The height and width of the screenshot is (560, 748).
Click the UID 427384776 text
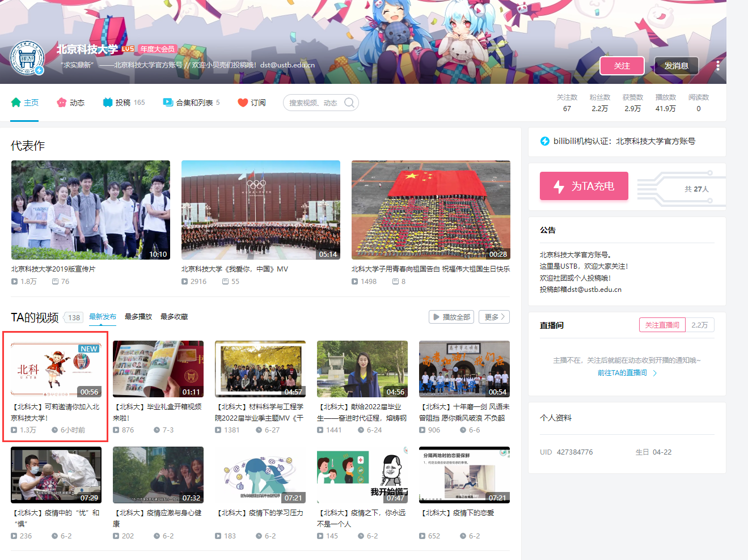coord(567,452)
